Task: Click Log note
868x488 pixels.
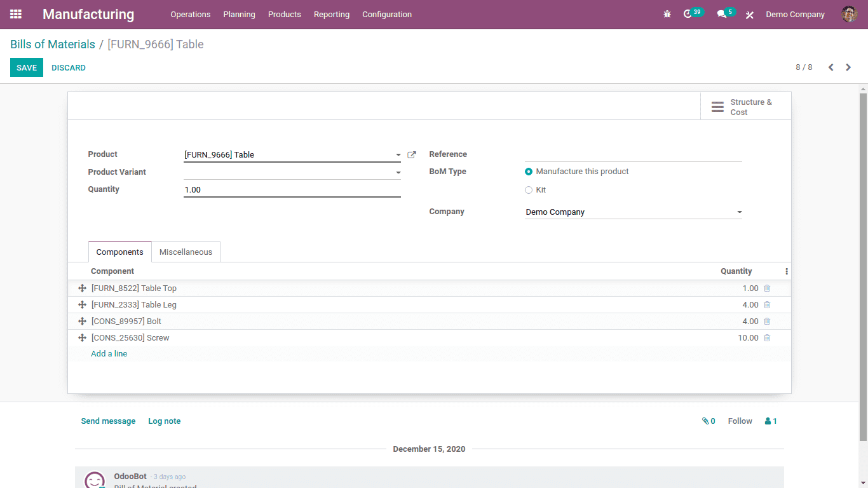Action: pos(164,421)
